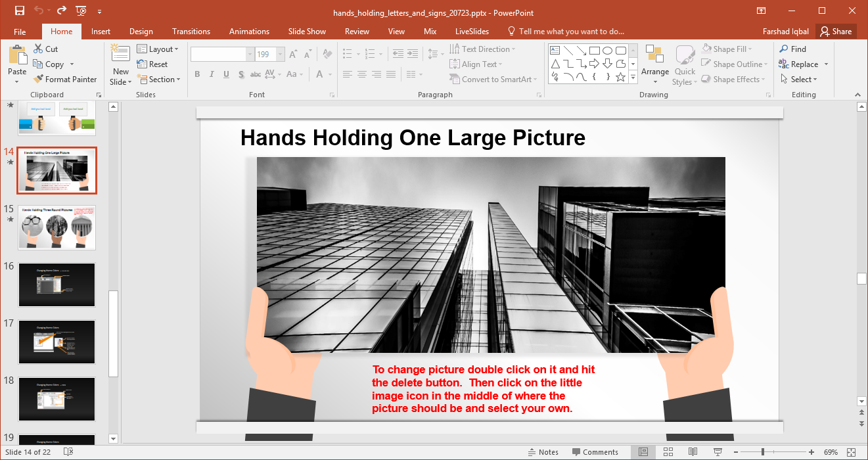Toggle the Comments pane

pos(595,452)
